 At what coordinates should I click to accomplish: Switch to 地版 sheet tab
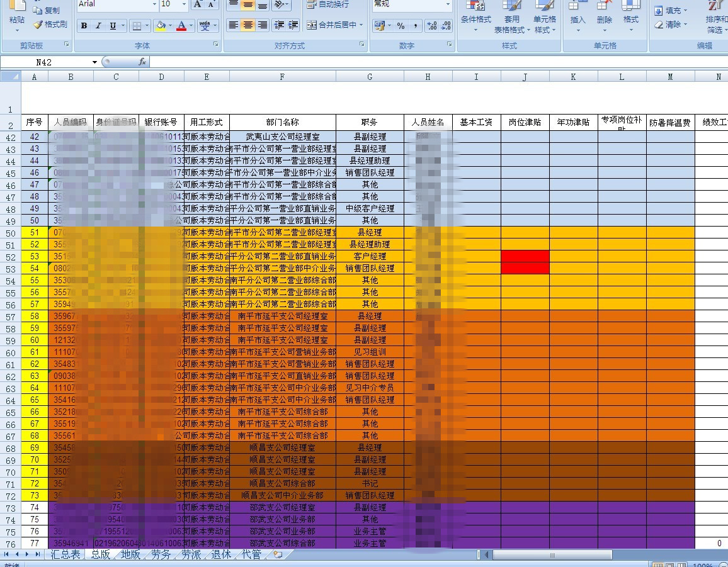coord(130,554)
